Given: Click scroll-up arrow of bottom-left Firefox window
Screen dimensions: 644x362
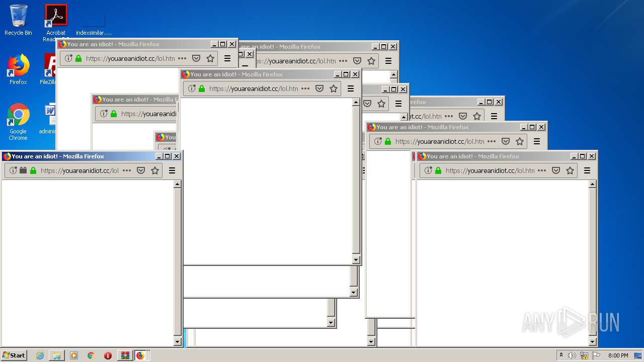Looking at the screenshot, I should pyautogui.click(x=177, y=184).
